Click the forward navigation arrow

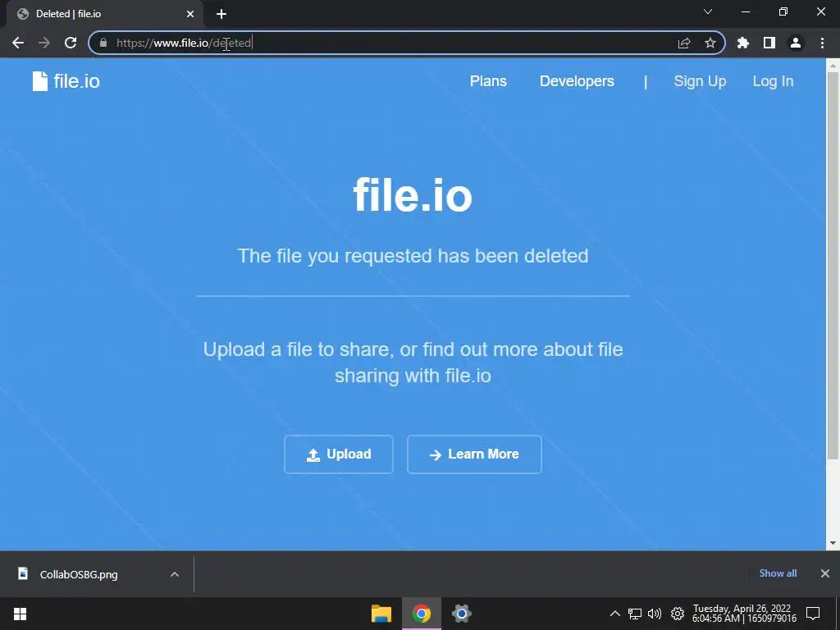(x=44, y=43)
